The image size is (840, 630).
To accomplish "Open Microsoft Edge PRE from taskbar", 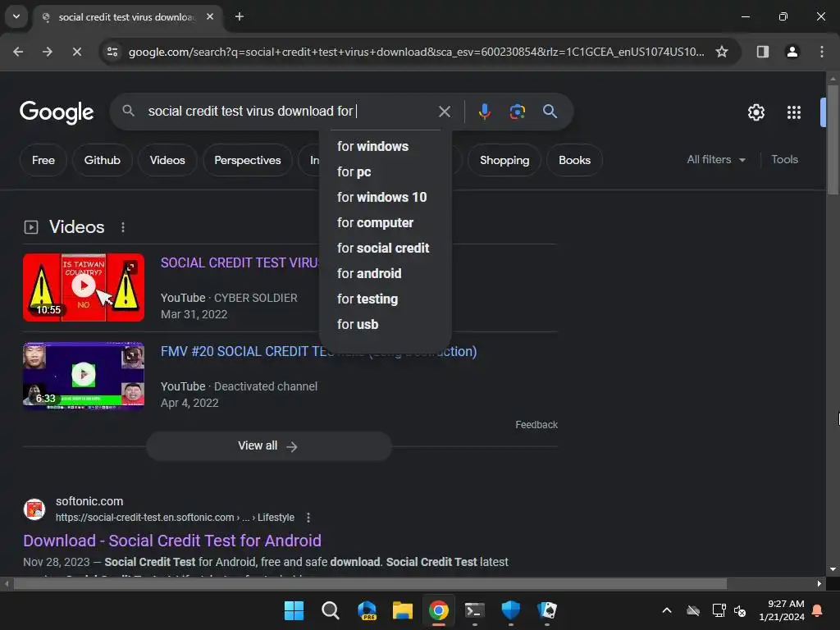I will coord(367,610).
